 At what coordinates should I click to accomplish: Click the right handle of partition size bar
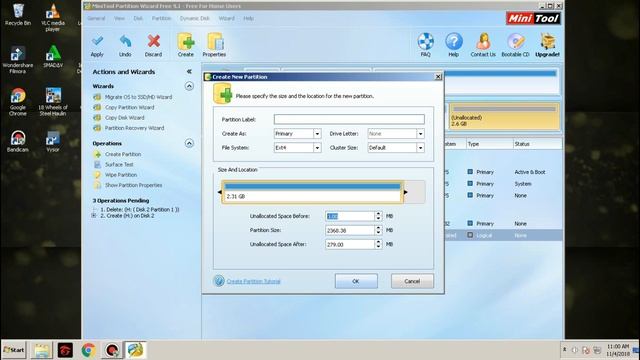406,192
